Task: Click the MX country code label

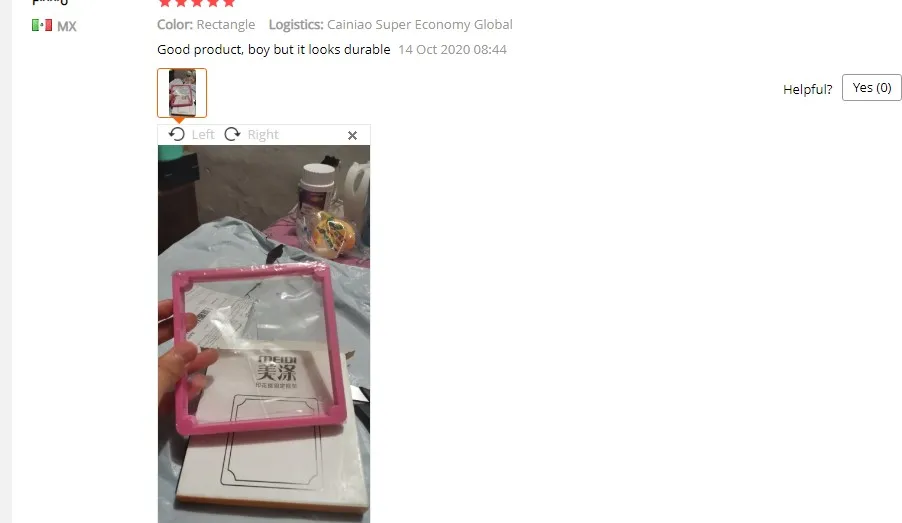Action: tap(67, 26)
